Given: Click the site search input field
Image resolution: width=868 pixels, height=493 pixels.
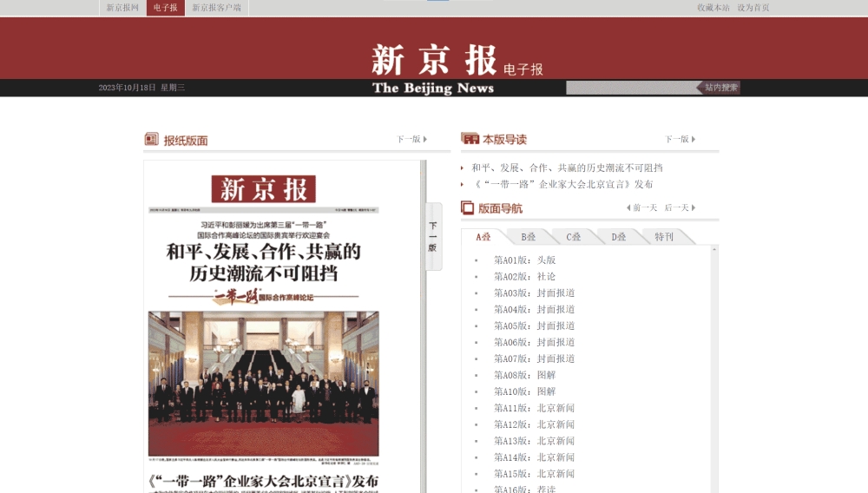Looking at the screenshot, I should pos(630,88).
